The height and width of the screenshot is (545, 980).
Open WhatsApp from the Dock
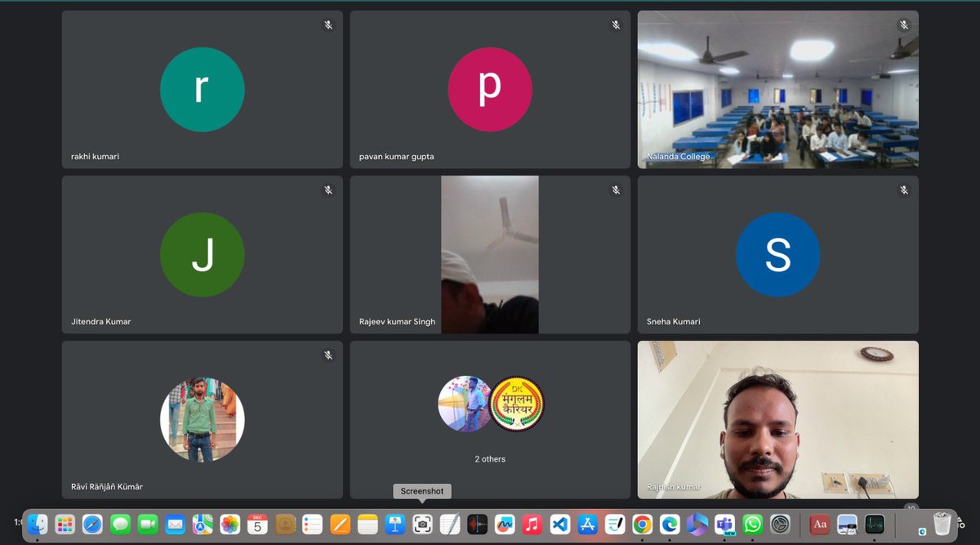tap(752, 524)
